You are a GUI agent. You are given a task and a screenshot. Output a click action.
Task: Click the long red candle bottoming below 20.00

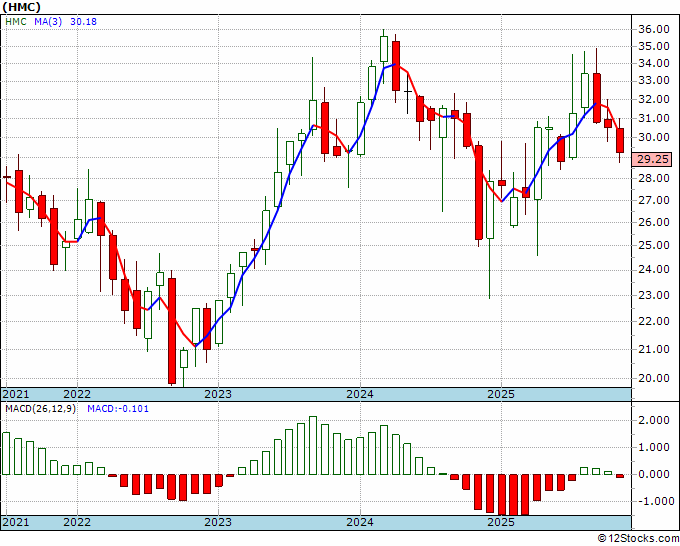click(172, 331)
